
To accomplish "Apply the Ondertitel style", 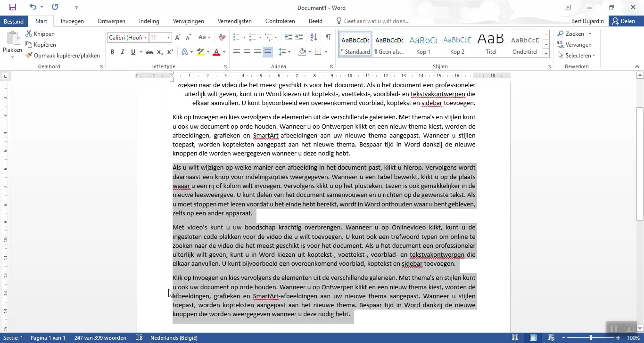I will coord(525,44).
